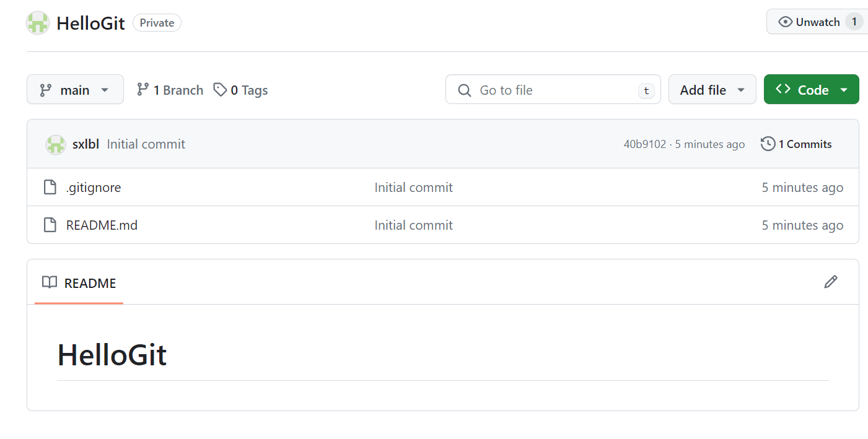868x439 pixels.
Task: Click the file icon next to README.md
Action: 50,225
